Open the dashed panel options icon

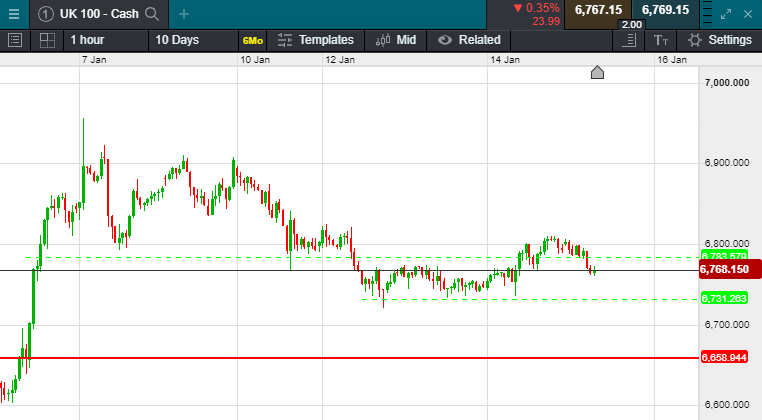(x=708, y=14)
